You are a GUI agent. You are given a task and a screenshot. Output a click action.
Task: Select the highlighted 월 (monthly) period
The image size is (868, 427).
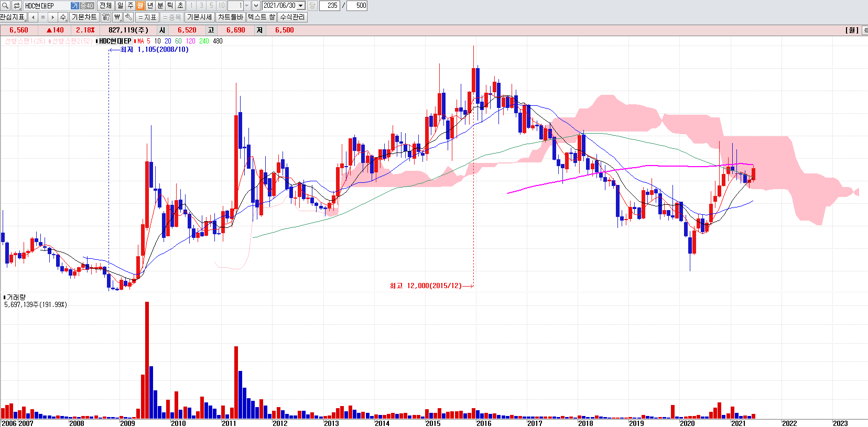(140, 5)
